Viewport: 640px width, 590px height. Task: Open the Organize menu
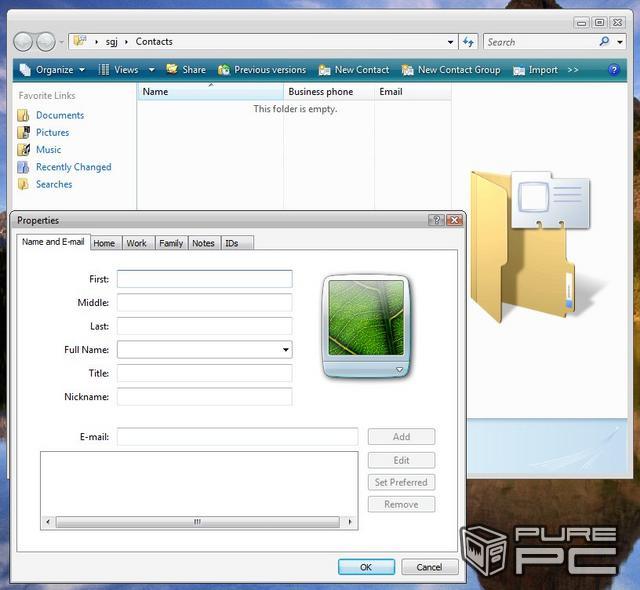(x=52, y=70)
